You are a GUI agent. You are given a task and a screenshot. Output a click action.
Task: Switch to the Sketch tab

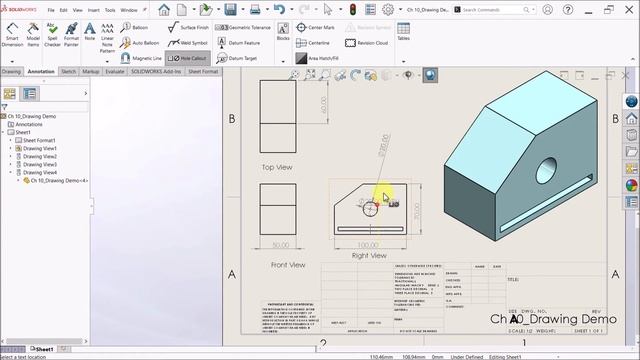click(x=69, y=71)
